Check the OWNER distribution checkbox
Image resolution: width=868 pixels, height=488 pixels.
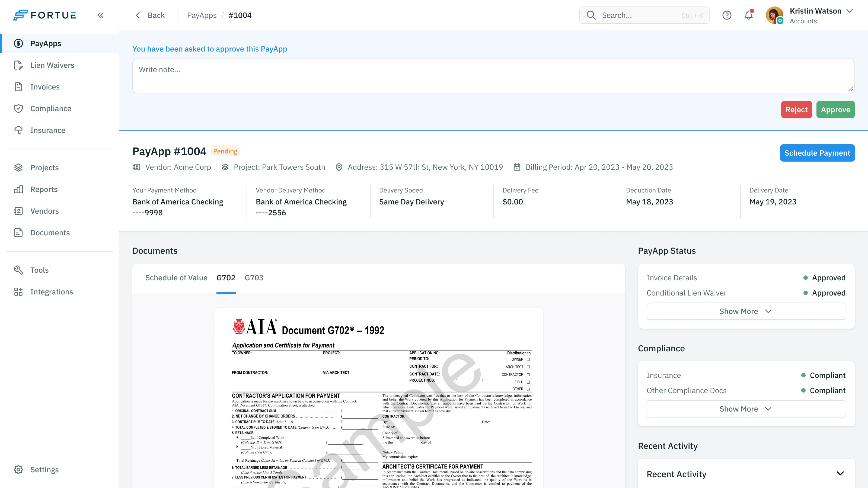click(x=528, y=359)
